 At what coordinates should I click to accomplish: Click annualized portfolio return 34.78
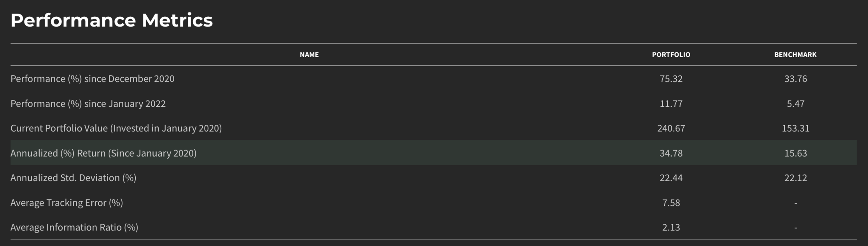pyautogui.click(x=671, y=153)
